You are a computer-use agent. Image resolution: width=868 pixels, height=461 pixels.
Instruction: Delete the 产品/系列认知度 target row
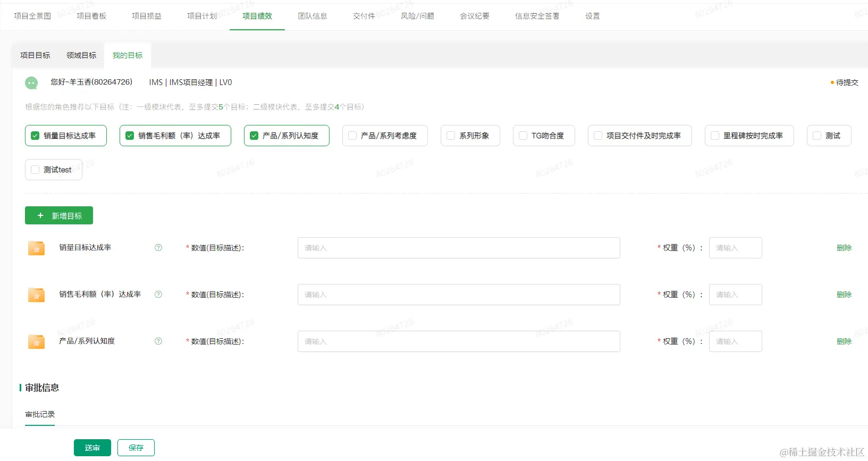tap(844, 341)
